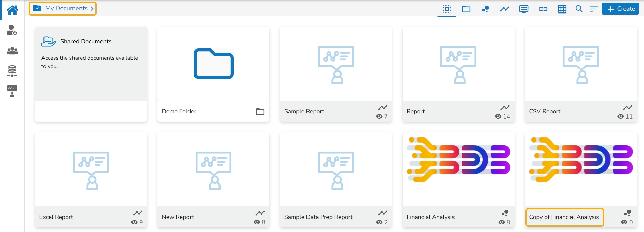Open the data center database icon
Image resolution: width=644 pixels, height=232 pixels.
[12, 71]
